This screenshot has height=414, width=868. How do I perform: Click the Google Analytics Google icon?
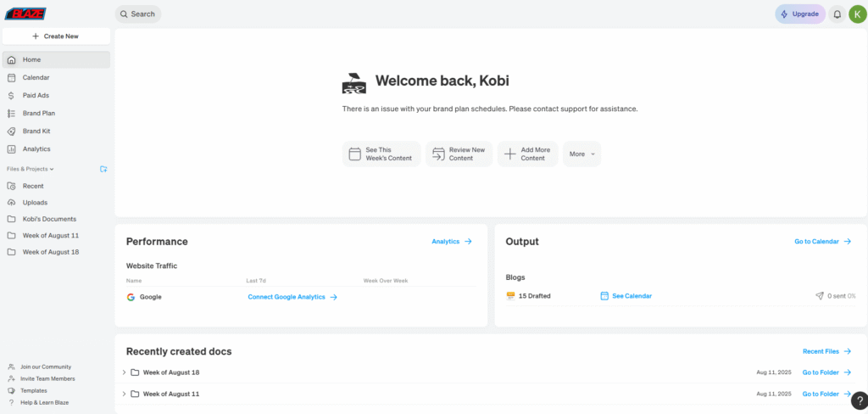point(131,297)
